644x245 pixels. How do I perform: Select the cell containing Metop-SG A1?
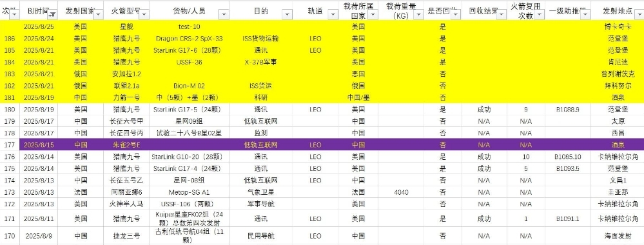coord(190,192)
